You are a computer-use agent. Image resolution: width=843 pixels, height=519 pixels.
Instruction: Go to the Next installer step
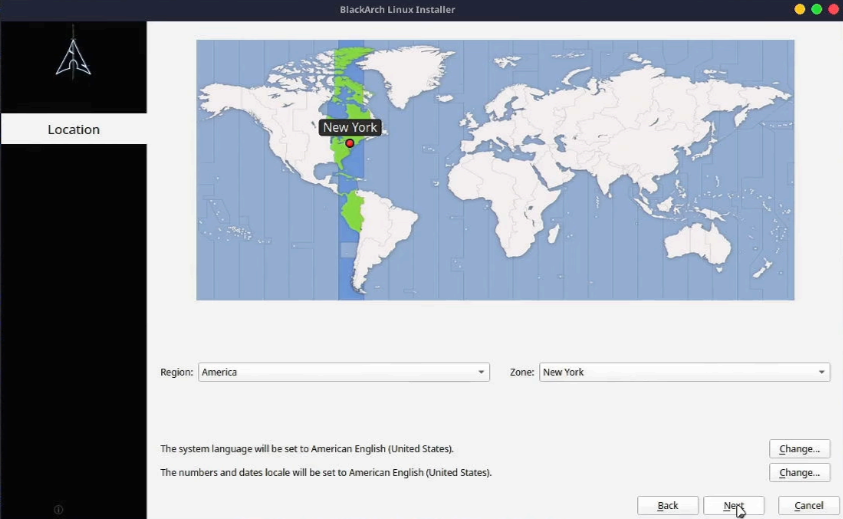click(733, 506)
